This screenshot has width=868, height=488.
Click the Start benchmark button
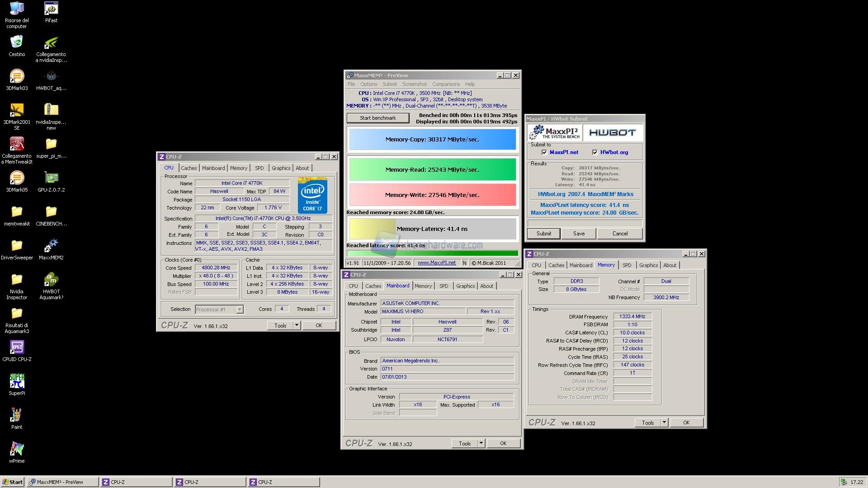pos(378,118)
